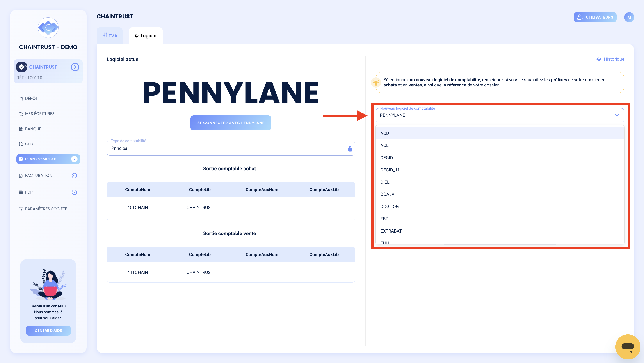The image size is (644, 363).
Task: Click SE CONNECTER AVEC PENNYLANE button
Action: 231,123
